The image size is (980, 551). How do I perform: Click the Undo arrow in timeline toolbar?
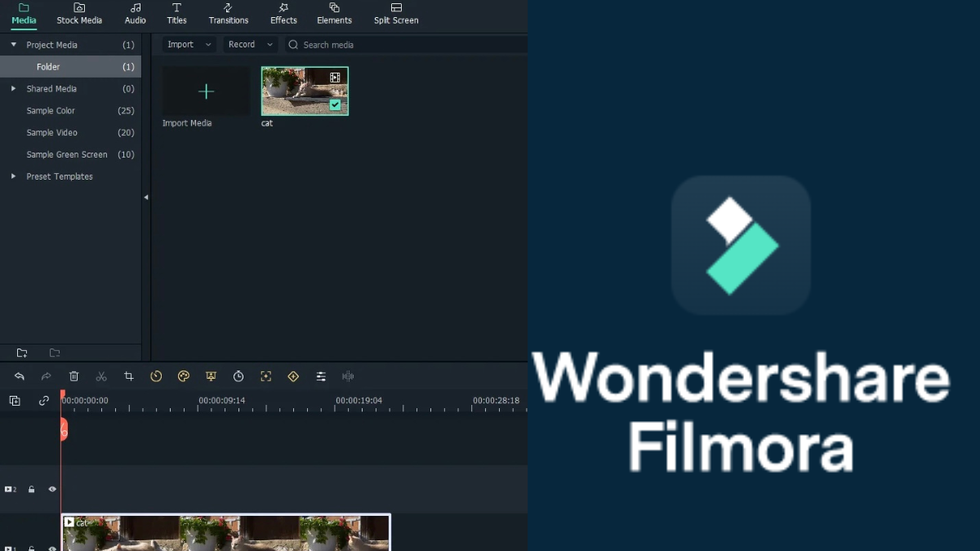[20, 376]
